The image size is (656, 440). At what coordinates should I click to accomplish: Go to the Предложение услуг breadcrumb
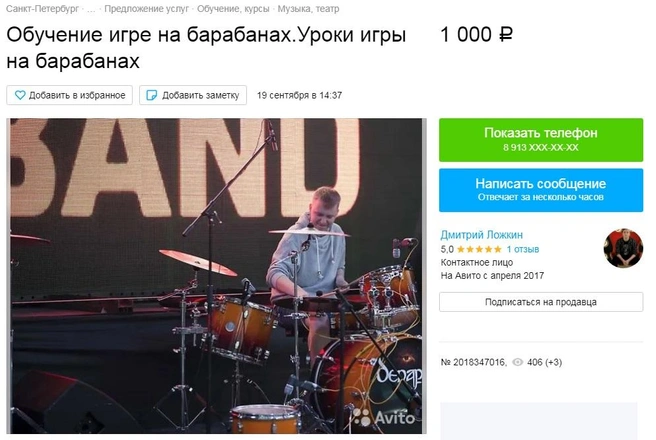[146, 9]
